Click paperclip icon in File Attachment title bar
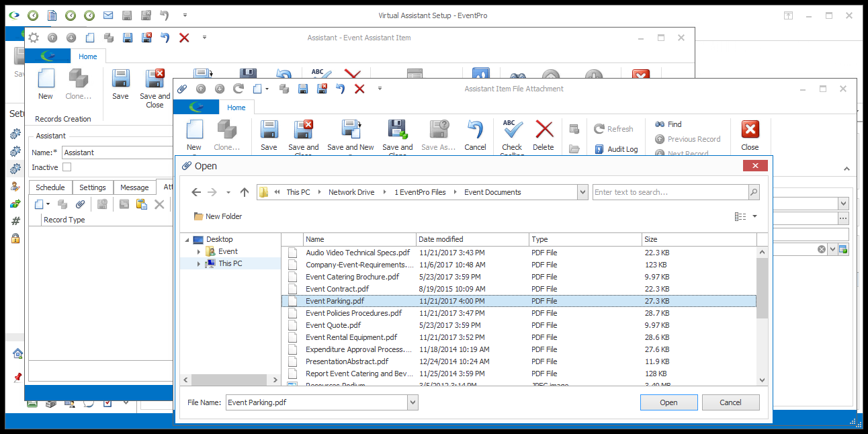868x434 pixels. 182,89
